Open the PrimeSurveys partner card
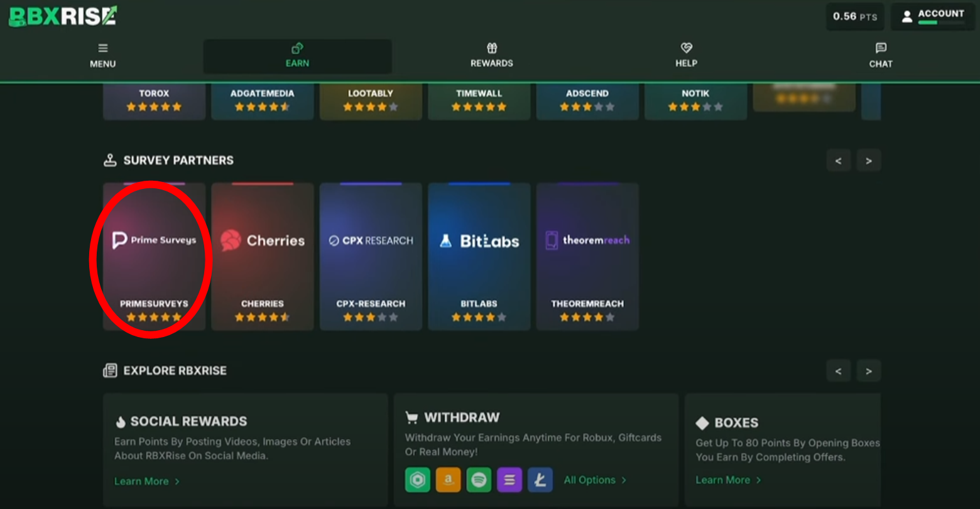Viewport: 980px width, 509px height. point(154,257)
